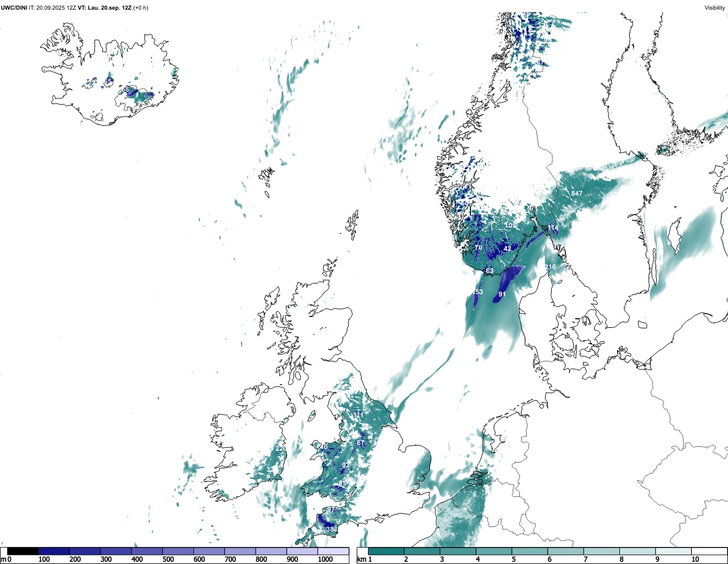
Task: Select the 5–6 km legend swatch
Action: (530, 551)
